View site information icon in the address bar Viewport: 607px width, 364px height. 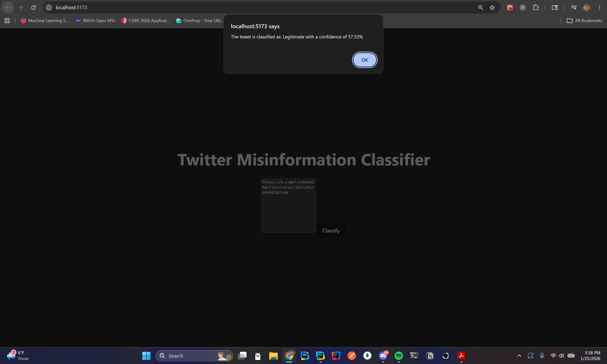pos(49,8)
